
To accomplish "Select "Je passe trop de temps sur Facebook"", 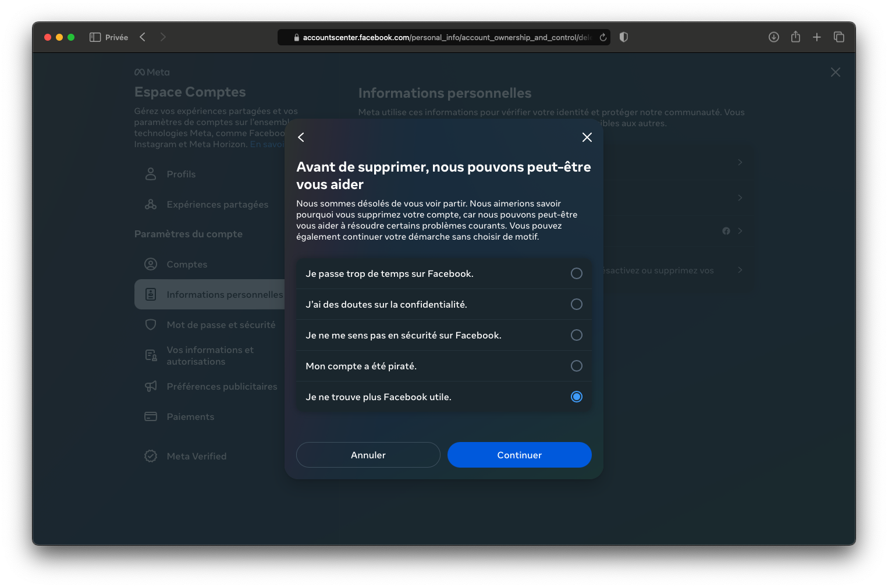I will [x=444, y=273].
